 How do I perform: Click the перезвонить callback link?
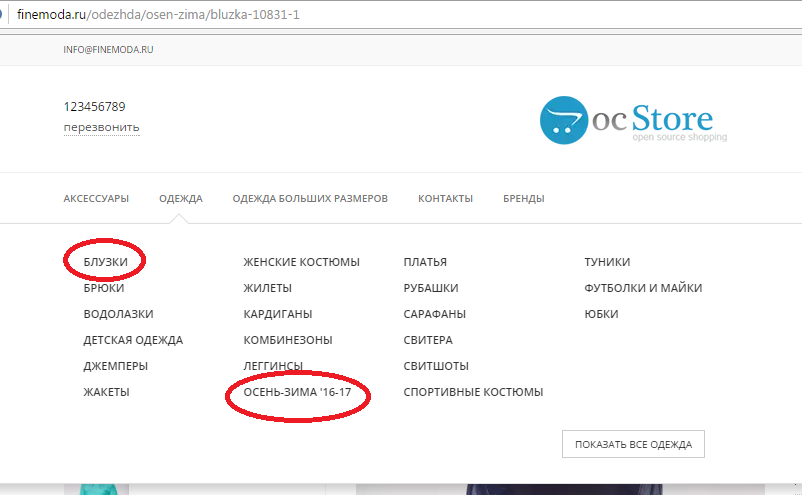(101, 127)
